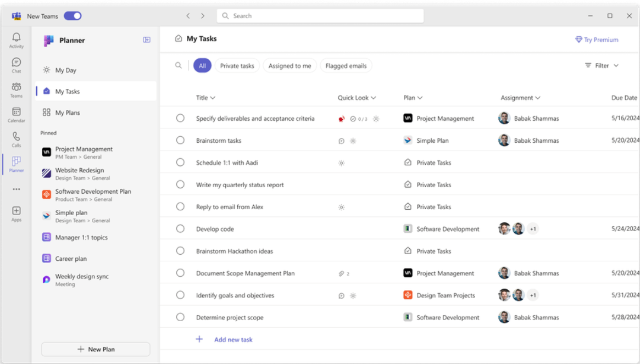Complete Write my quarterly status report

pos(180,184)
